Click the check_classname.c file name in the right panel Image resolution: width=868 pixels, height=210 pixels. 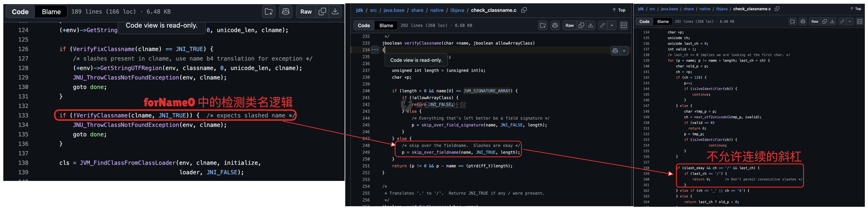[752, 9]
